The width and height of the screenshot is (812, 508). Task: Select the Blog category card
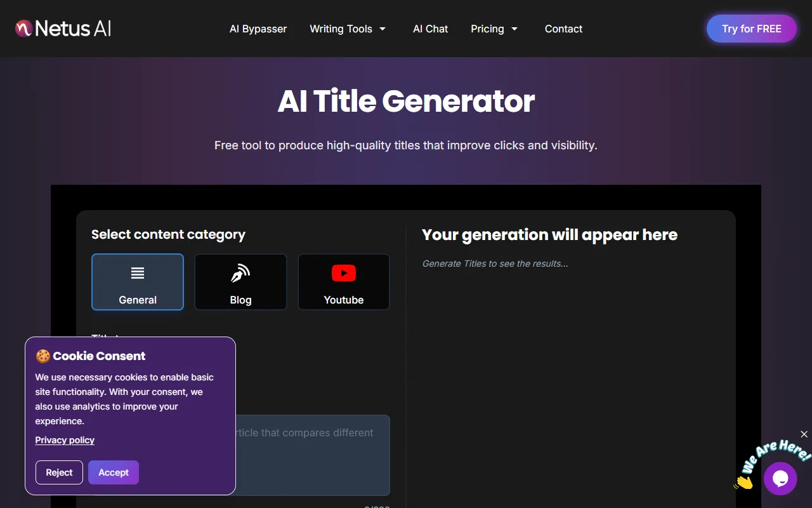click(240, 282)
